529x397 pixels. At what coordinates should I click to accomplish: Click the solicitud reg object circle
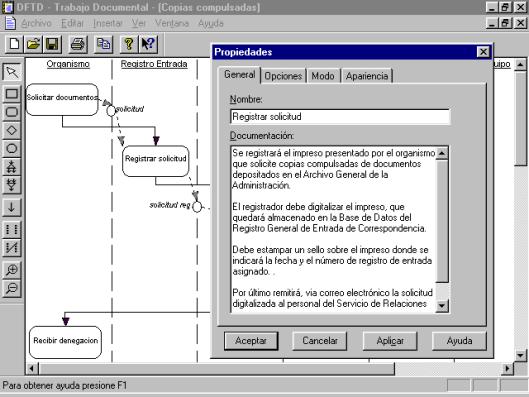197,206
